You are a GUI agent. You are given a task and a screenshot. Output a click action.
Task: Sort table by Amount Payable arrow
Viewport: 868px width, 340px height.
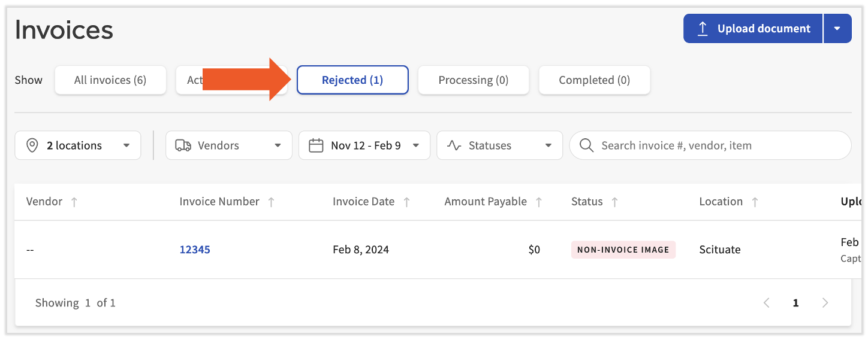pos(538,202)
